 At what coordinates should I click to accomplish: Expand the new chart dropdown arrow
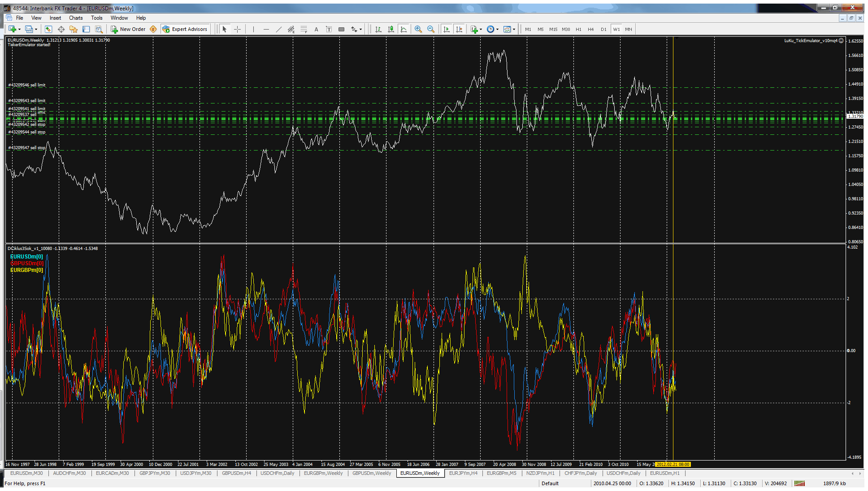(19, 29)
